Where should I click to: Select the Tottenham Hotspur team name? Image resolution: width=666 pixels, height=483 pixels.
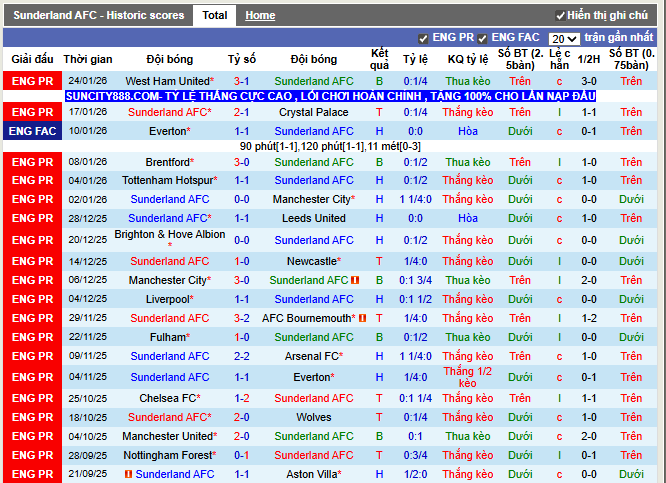click(x=169, y=181)
